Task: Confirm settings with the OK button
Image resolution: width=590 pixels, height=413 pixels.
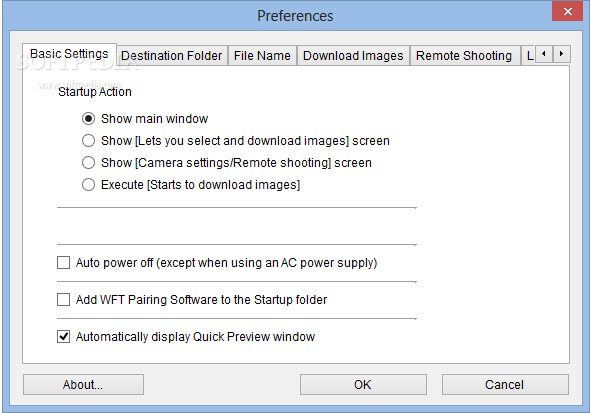Action: pyautogui.click(x=363, y=384)
